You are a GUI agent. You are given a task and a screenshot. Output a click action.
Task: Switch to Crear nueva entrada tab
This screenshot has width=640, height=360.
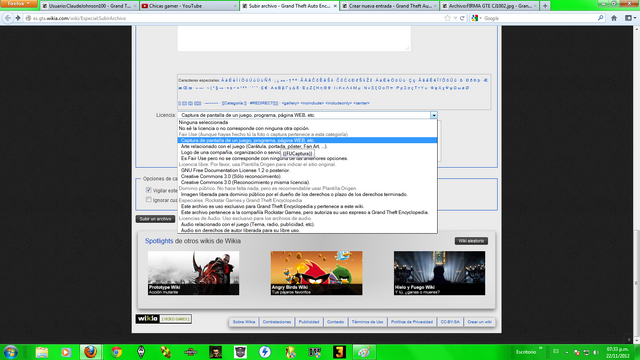[389, 6]
